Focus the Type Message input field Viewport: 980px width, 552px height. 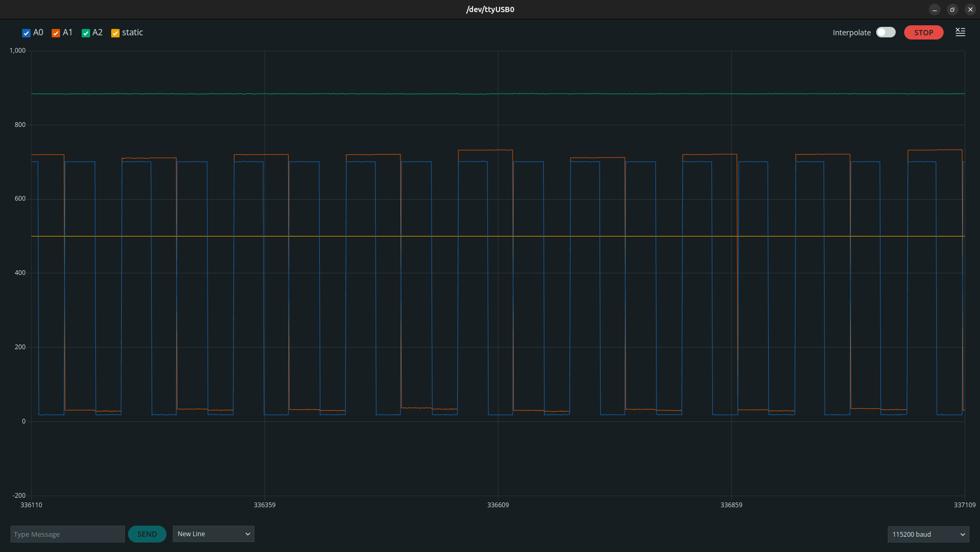[67, 534]
